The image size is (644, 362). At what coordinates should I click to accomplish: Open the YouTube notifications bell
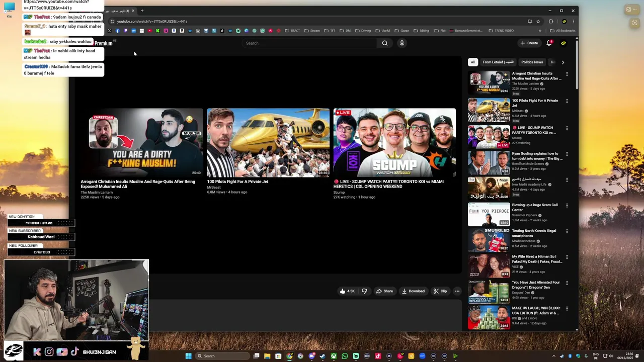point(549,43)
